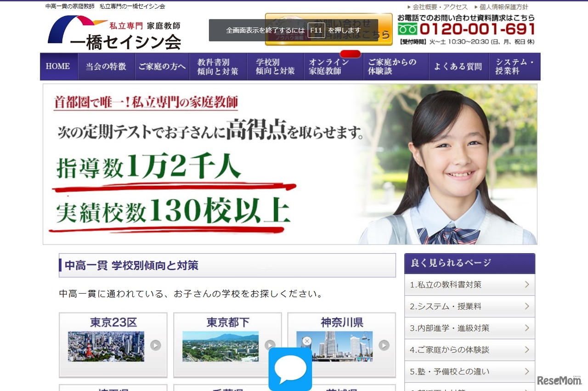588x391 pixels.
Task: Click 中高一貫 学校別傾向と対策 heading
Action: click(x=131, y=266)
